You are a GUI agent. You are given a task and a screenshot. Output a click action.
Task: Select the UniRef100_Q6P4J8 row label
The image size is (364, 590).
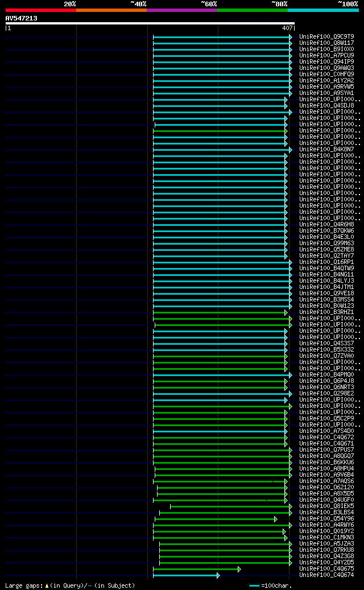click(x=326, y=381)
